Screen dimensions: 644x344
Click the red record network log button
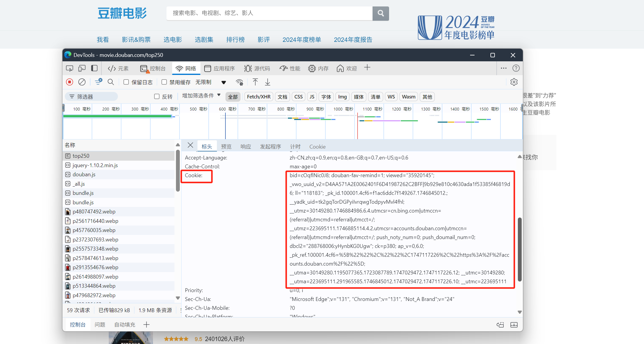(x=70, y=82)
